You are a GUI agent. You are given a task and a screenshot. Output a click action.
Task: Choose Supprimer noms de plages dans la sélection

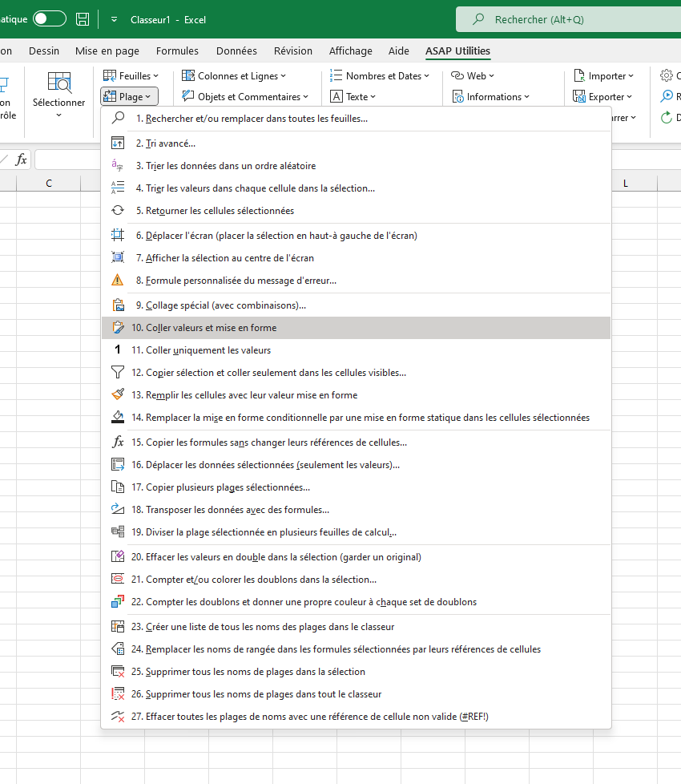[x=356, y=672]
